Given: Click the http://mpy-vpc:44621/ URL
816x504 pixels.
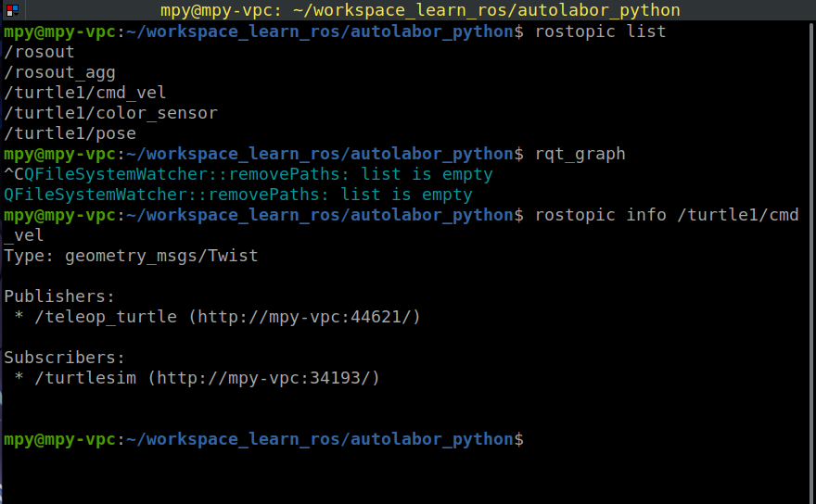Looking at the screenshot, I should click(304, 317).
